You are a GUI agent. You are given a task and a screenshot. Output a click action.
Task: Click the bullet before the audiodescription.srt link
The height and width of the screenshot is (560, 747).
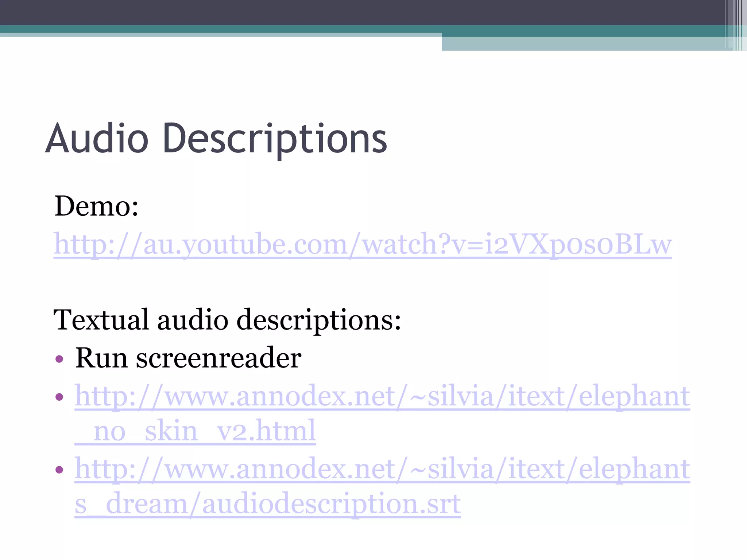59,470
